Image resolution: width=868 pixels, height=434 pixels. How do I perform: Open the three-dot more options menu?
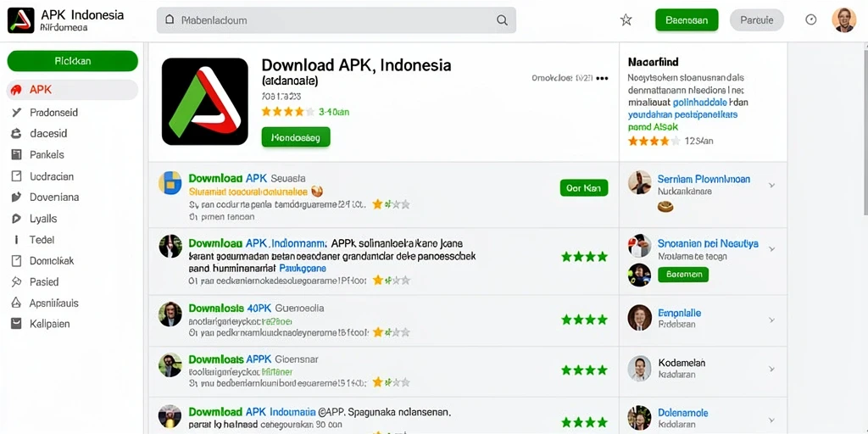tap(603, 78)
